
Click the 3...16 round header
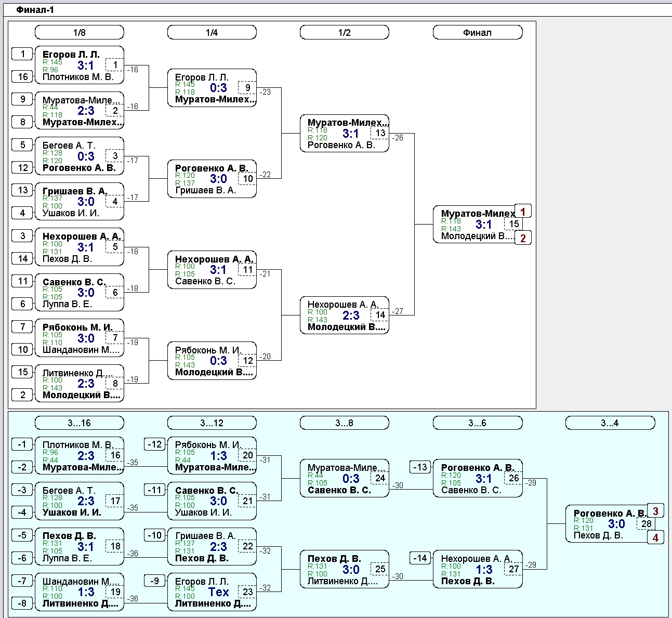pyautogui.click(x=79, y=423)
